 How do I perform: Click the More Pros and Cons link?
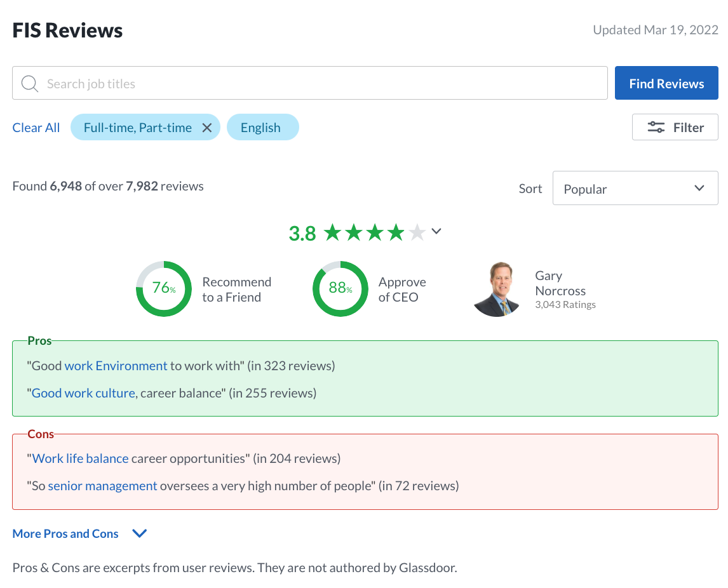65,533
